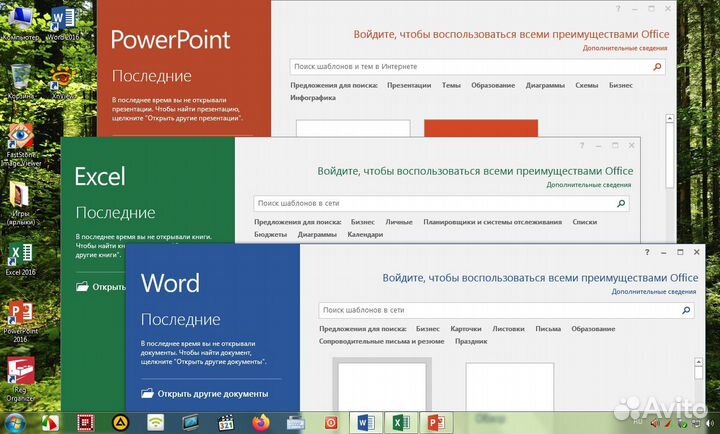Select the Личные suggestion in Excel

pos(399,222)
